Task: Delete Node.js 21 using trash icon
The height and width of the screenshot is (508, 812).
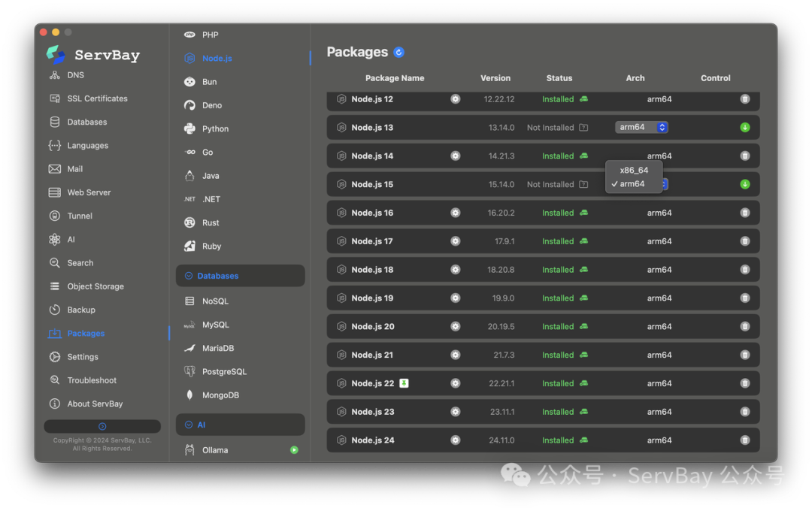Action: 744,355
